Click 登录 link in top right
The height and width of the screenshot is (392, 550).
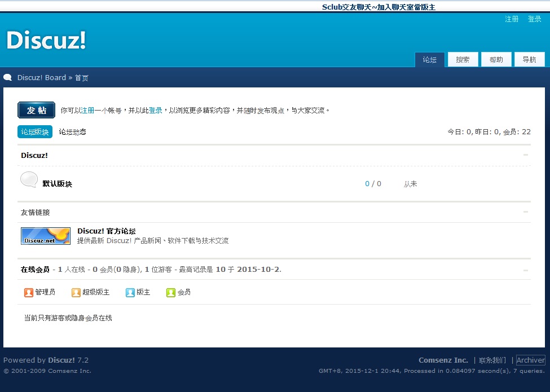click(535, 19)
